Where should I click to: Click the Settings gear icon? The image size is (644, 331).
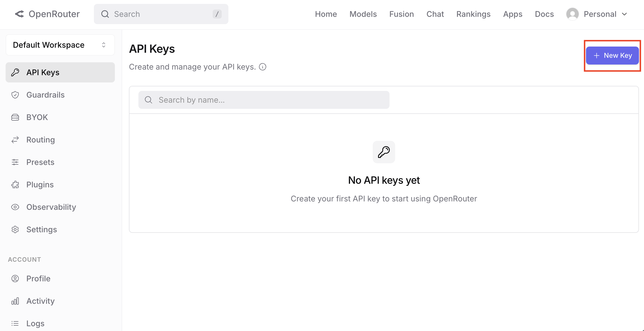(15, 229)
